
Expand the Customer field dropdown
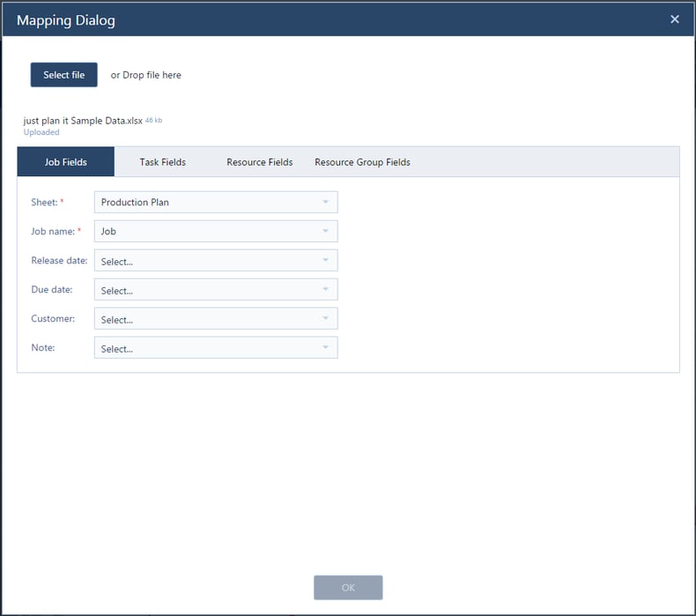click(x=207, y=319)
